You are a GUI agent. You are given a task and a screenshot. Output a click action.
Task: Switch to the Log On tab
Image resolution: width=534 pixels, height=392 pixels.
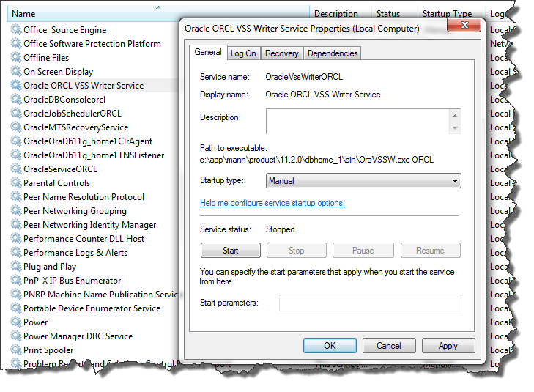243,53
